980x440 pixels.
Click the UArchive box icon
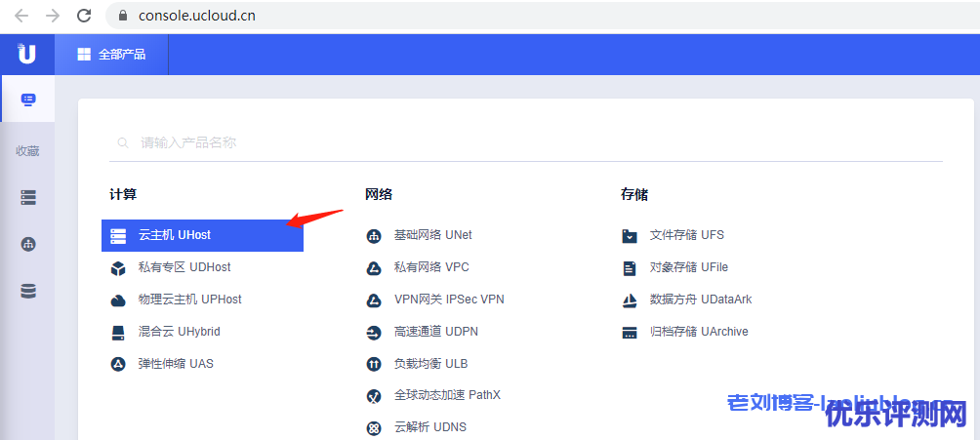point(630,333)
